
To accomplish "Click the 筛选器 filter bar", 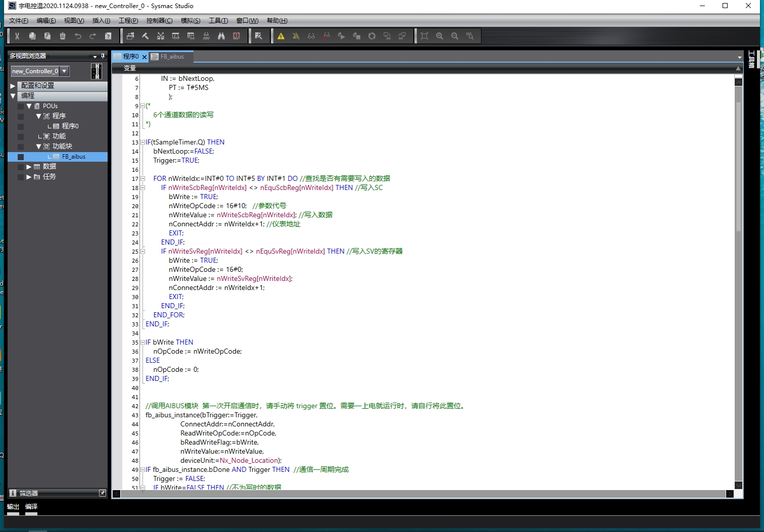I will 58,493.
